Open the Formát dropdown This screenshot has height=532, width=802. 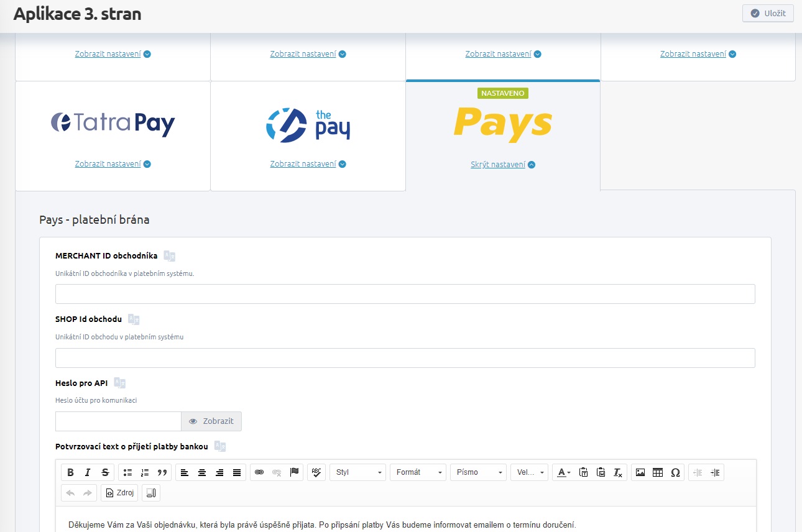tap(418, 472)
